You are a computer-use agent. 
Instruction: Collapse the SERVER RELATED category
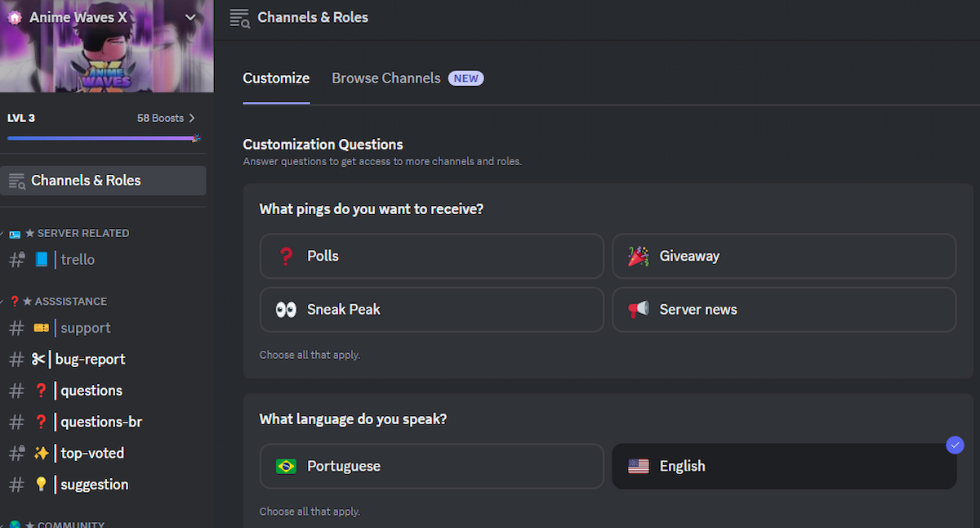point(69,233)
